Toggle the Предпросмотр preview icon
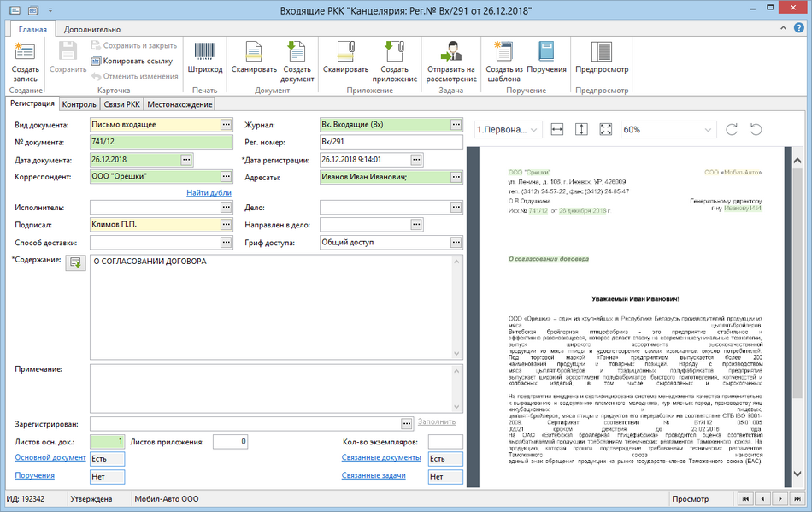The height and width of the screenshot is (512, 812). click(602, 52)
